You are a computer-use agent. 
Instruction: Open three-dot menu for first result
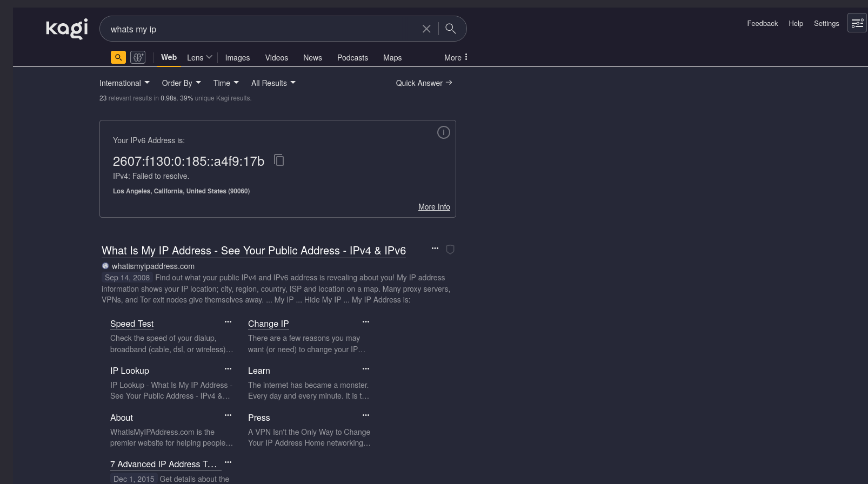pos(435,248)
